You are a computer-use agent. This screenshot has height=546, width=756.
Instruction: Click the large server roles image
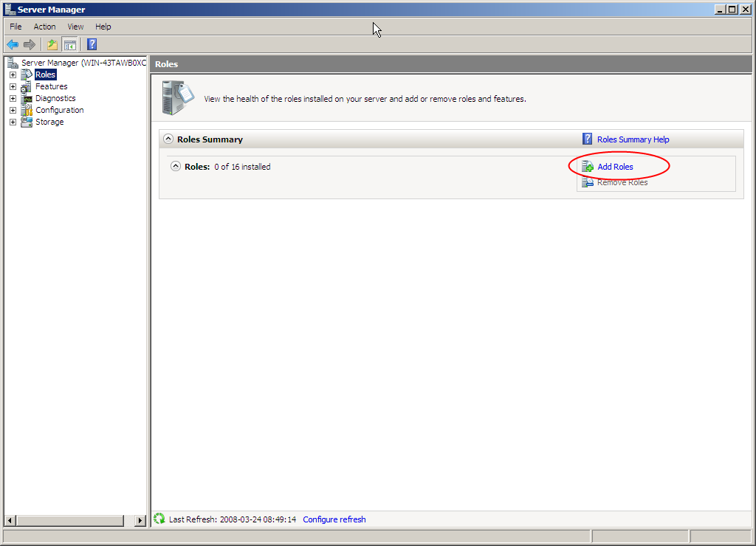click(x=178, y=98)
